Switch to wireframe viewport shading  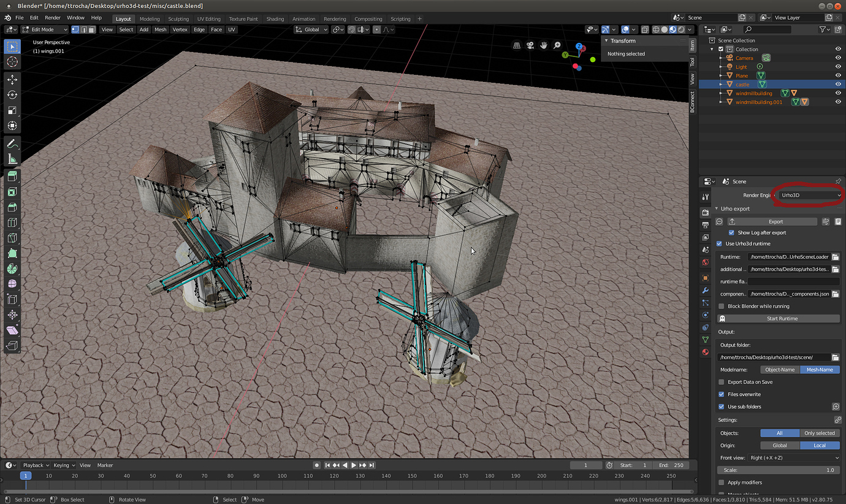pos(657,29)
